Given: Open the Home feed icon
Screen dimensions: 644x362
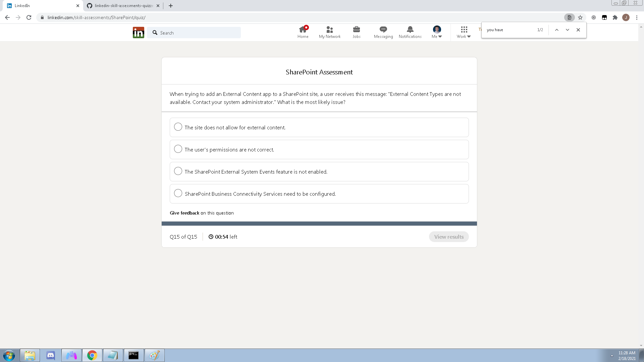Looking at the screenshot, I should coord(303,29).
